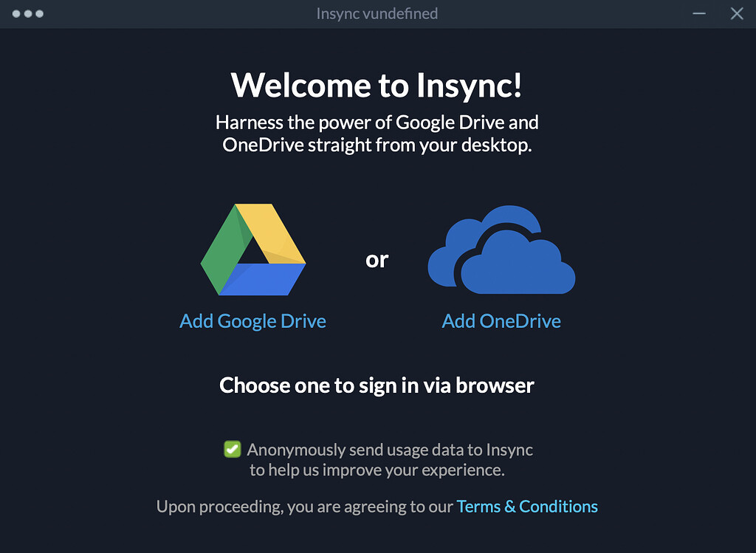Click "Choose one to sign in via browser" text
This screenshot has width=756, height=553.
tap(377, 385)
